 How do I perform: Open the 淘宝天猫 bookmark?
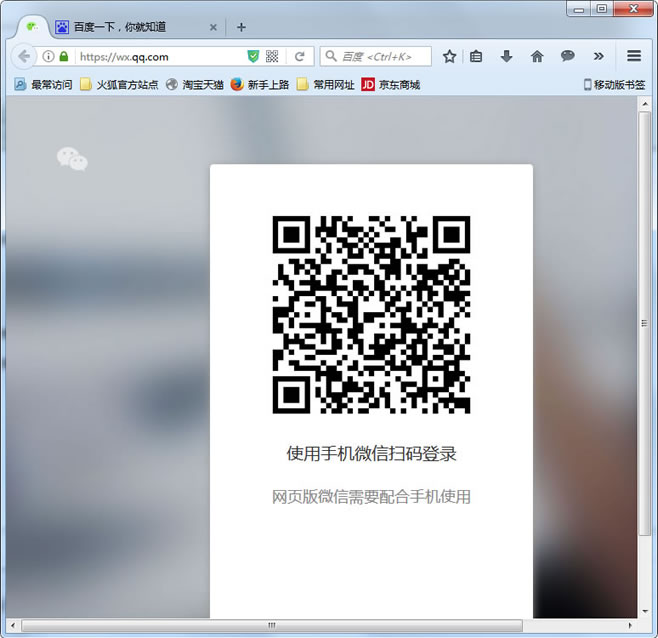(194, 85)
